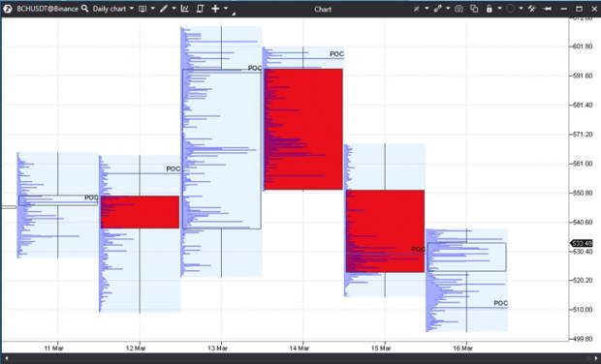Image resolution: width=601 pixels, height=364 pixels.
Task: Expand the drawing tools dropdown arrow
Action: [x=174, y=9]
